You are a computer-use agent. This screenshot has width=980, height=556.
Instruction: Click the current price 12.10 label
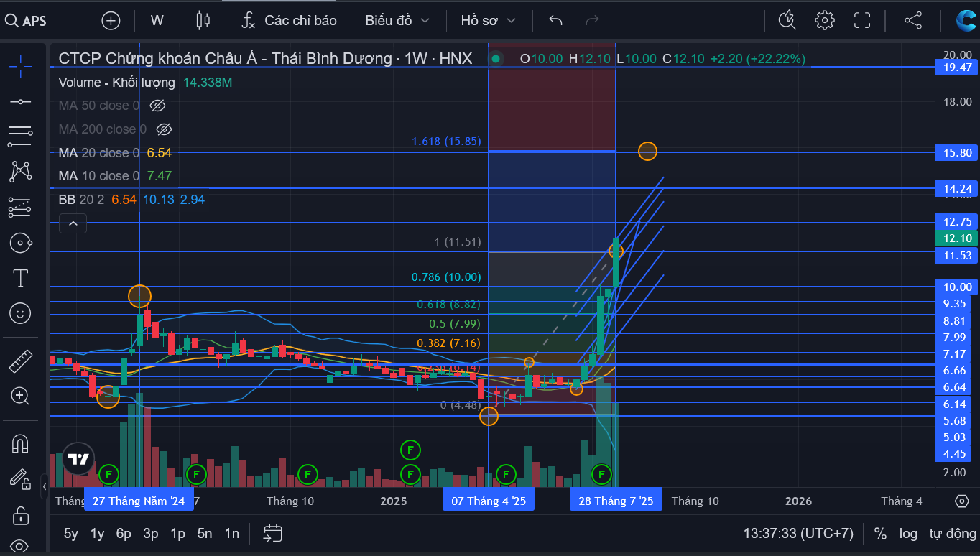click(957, 238)
